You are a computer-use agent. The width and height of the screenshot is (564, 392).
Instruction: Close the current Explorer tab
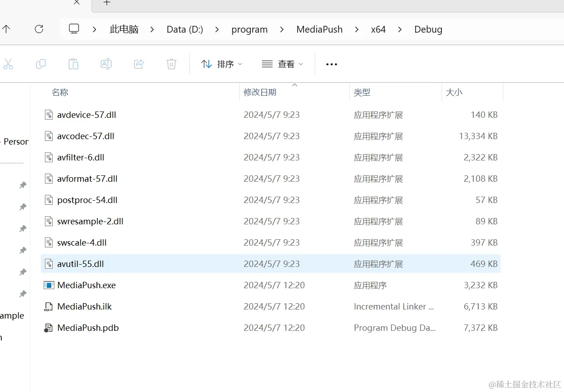pos(77,2)
